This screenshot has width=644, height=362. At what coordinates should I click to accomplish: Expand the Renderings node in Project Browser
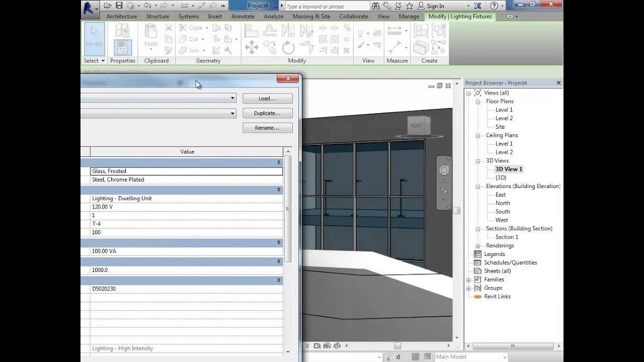click(x=478, y=246)
